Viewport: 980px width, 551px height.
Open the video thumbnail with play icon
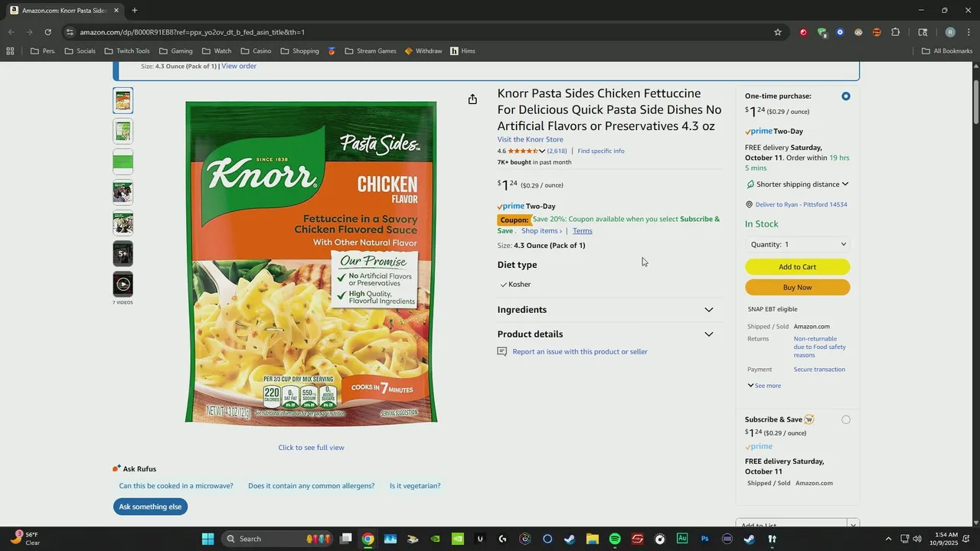tap(123, 285)
